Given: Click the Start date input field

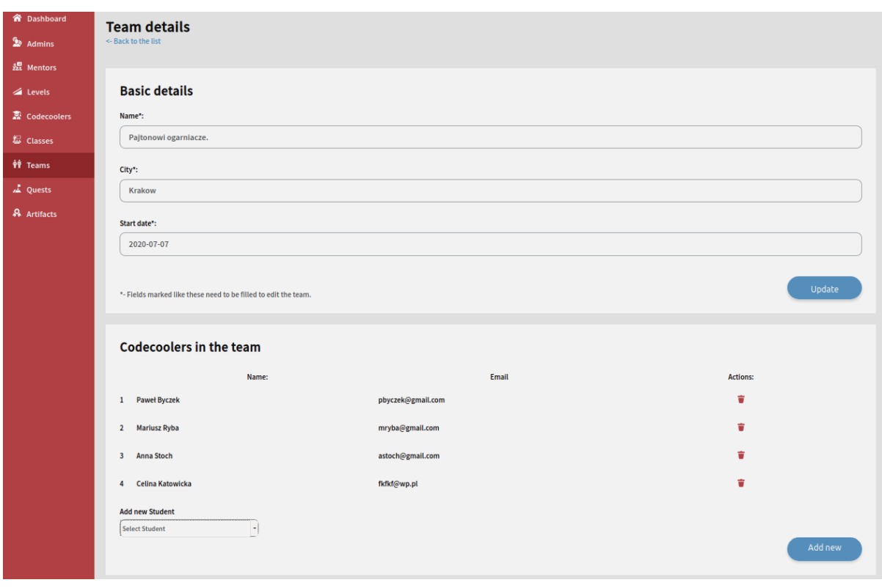Looking at the screenshot, I should tap(490, 243).
